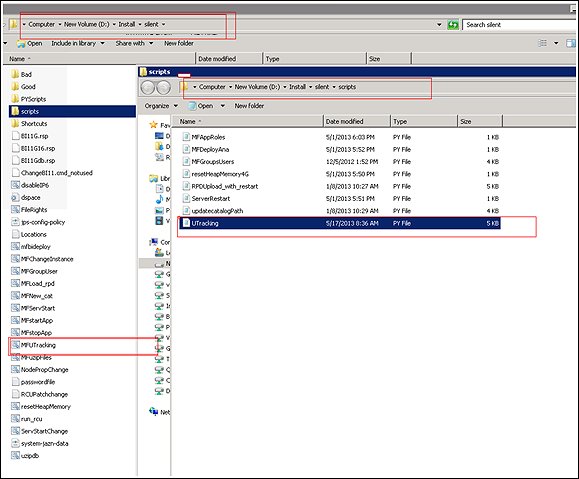
Task: Select MFUTracking file
Action: pos(34,345)
